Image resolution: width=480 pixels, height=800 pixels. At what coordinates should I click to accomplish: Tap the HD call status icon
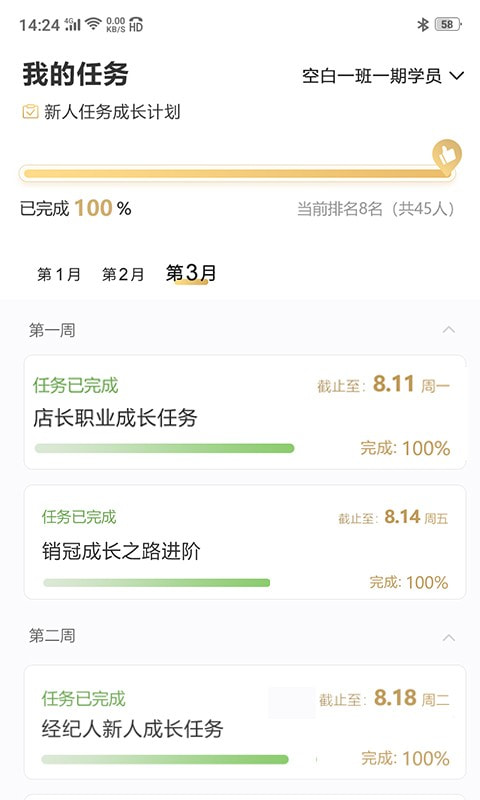click(136, 24)
